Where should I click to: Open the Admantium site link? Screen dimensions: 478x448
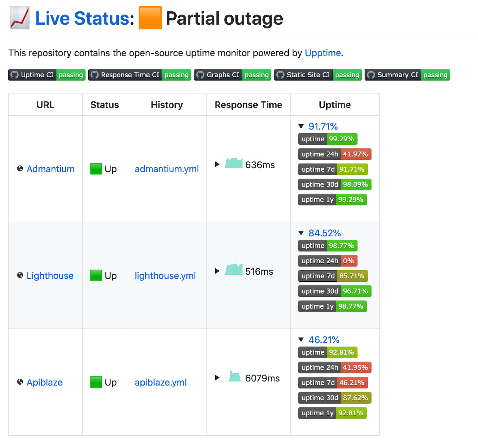tap(51, 169)
